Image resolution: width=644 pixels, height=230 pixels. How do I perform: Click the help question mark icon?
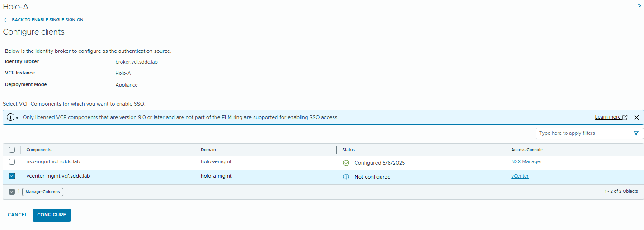[639, 7]
